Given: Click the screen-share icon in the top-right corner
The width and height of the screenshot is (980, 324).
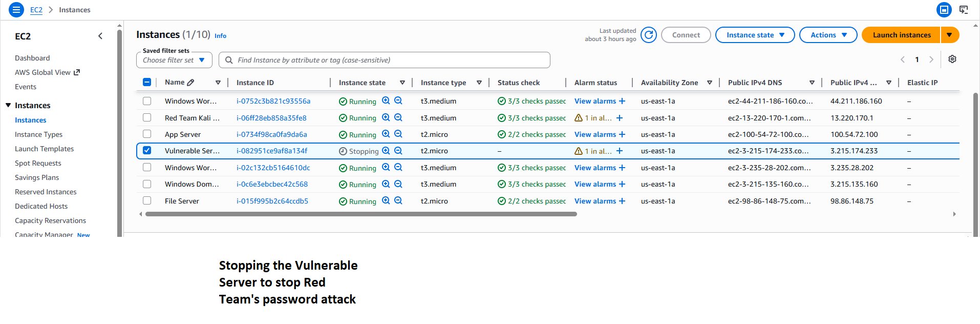Looking at the screenshot, I should (x=964, y=10).
